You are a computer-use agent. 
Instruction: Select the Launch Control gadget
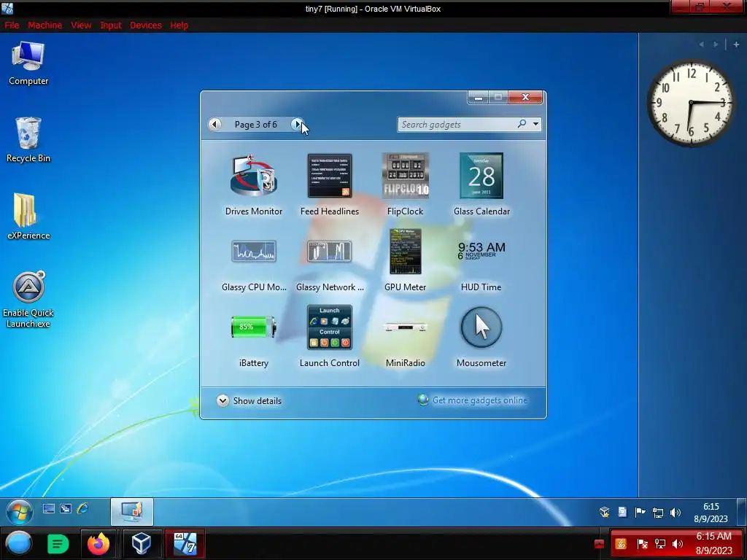pos(329,336)
